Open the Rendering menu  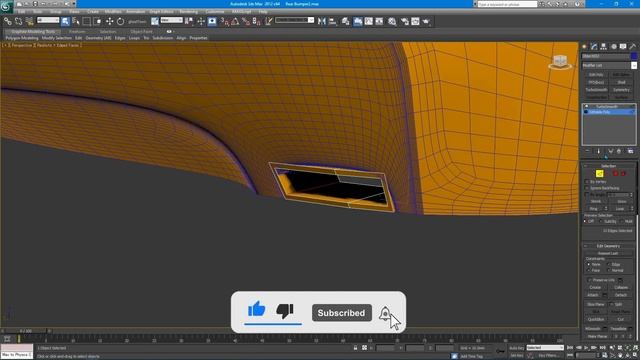coord(189,12)
